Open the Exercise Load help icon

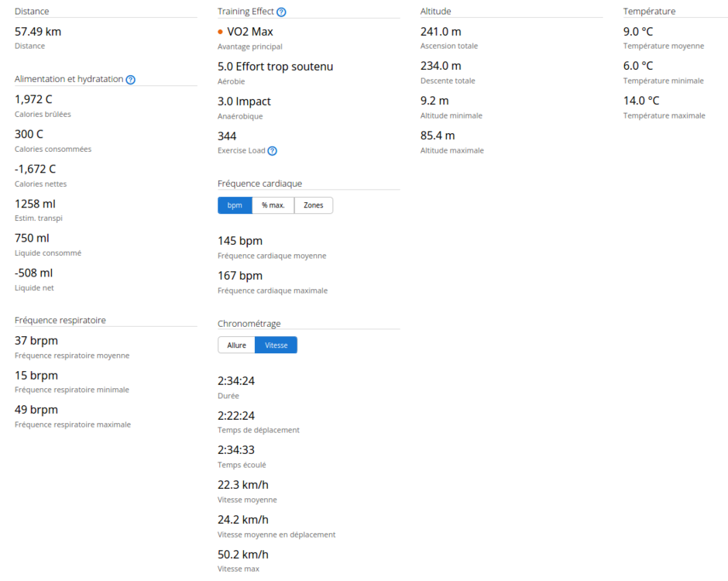pyautogui.click(x=272, y=151)
